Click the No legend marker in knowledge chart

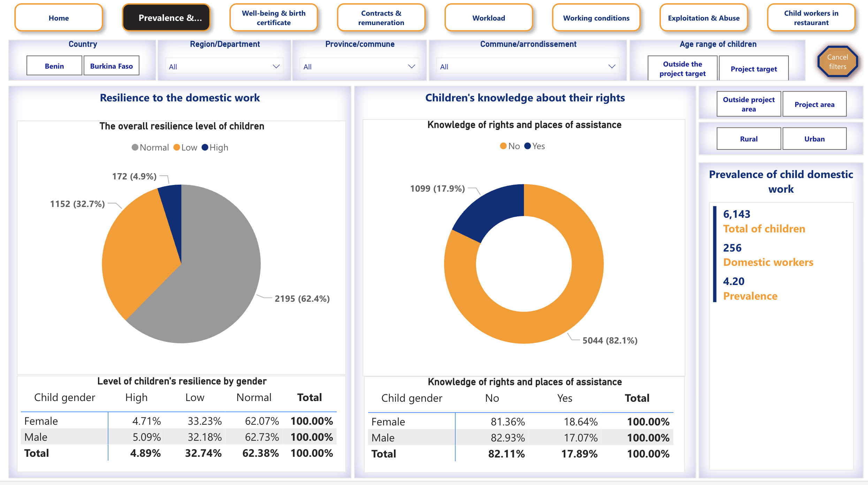503,146
